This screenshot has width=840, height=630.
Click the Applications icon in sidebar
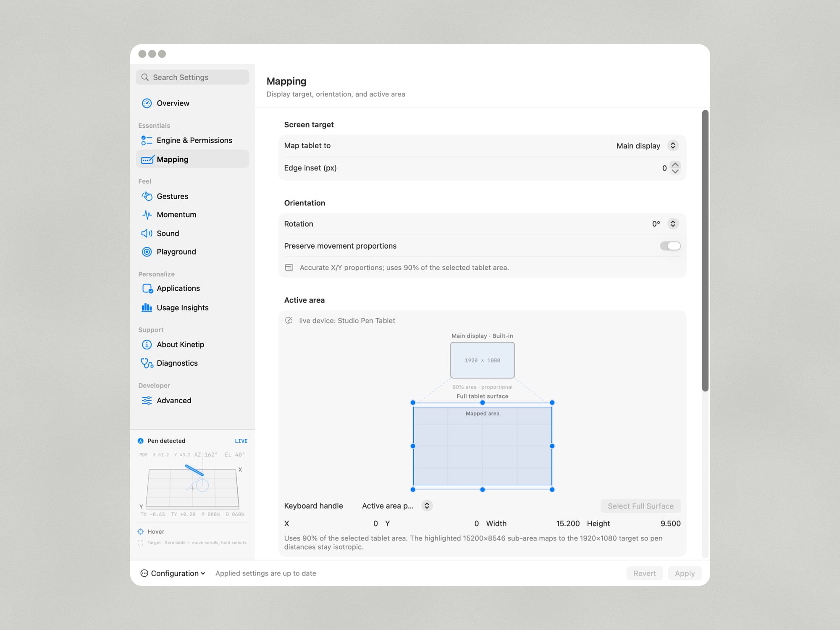click(x=147, y=289)
